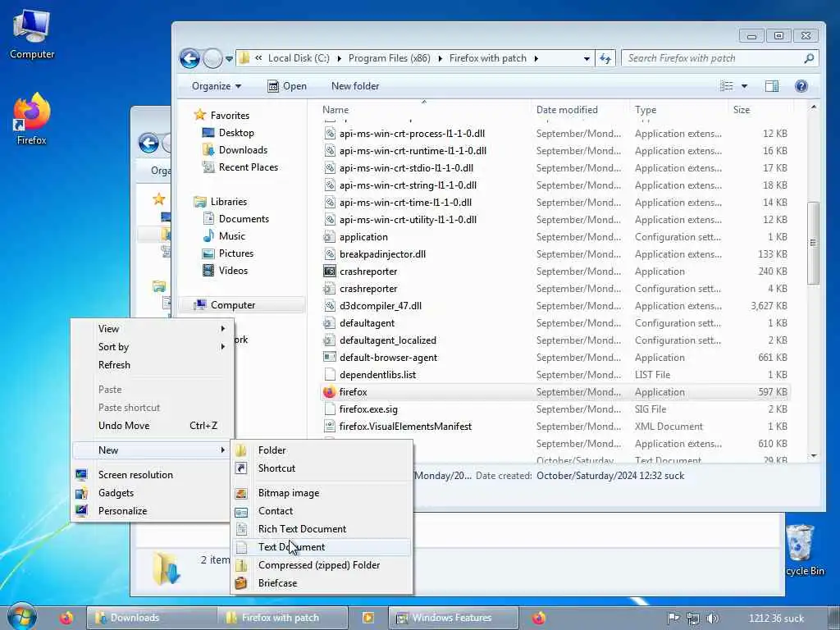Expand Program Files (x86) breadcrumb arrow
840x630 pixels.
pos(440,58)
